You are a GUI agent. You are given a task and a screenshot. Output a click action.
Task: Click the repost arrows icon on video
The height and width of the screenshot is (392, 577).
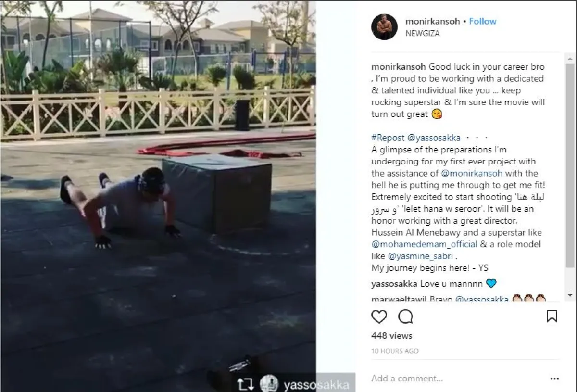pyautogui.click(x=245, y=385)
